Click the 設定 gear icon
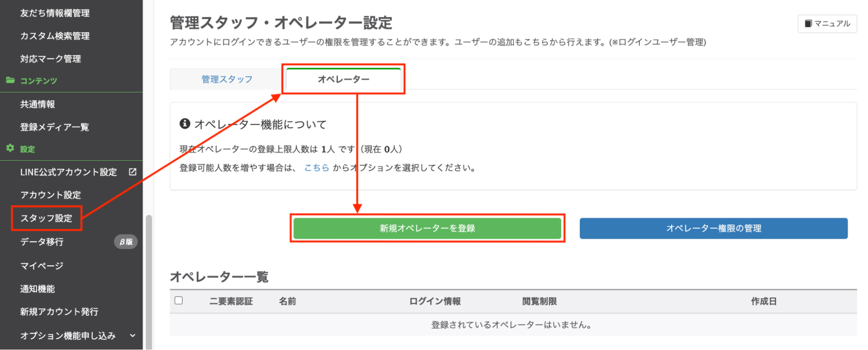This screenshot has width=868, height=350. coord(10,149)
